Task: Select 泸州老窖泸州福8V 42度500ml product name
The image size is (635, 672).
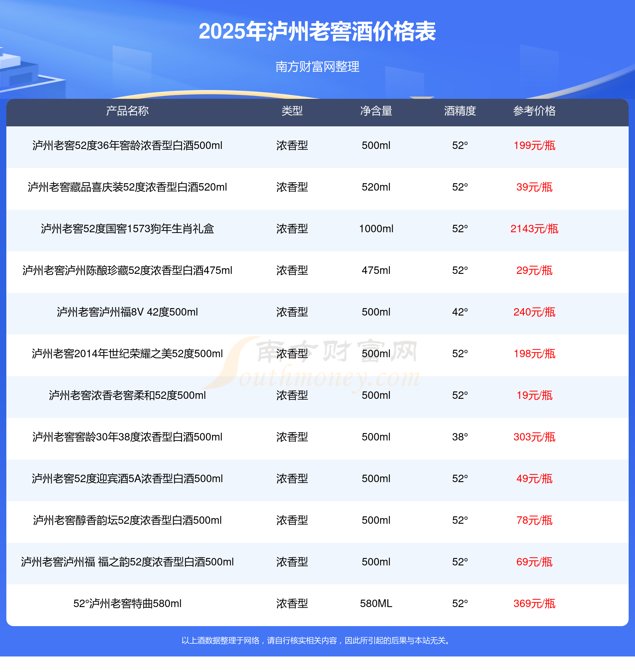Action: click(127, 312)
